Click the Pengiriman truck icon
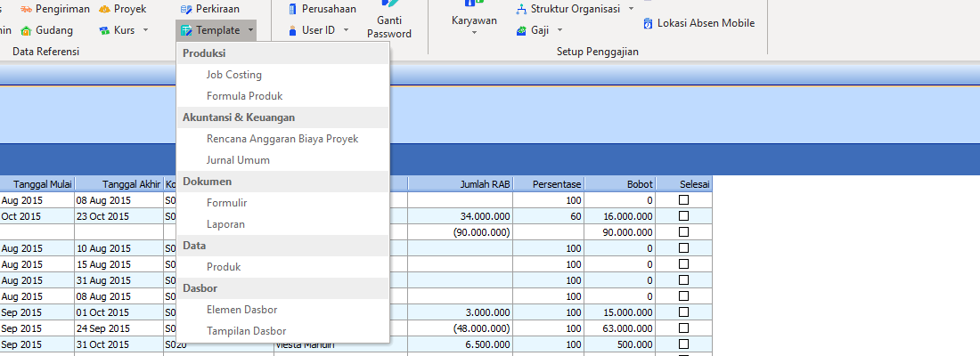980x356 pixels. (26, 10)
